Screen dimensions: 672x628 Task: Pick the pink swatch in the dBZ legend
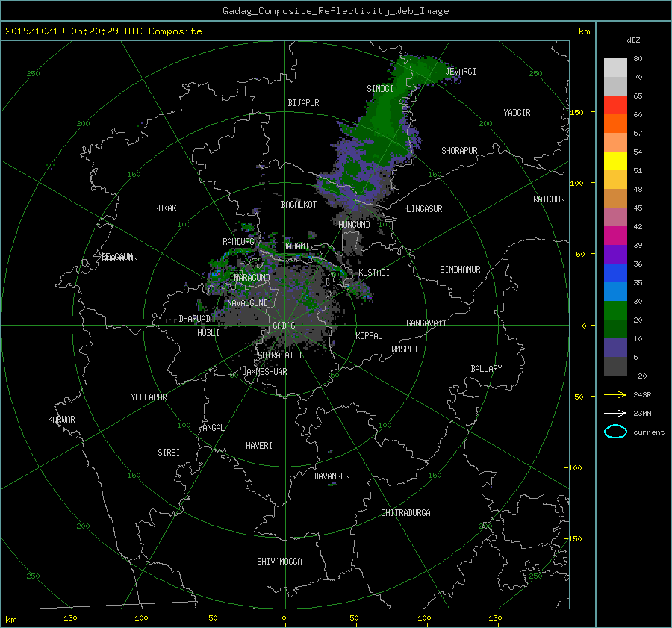pyautogui.click(x=615, y=217)
